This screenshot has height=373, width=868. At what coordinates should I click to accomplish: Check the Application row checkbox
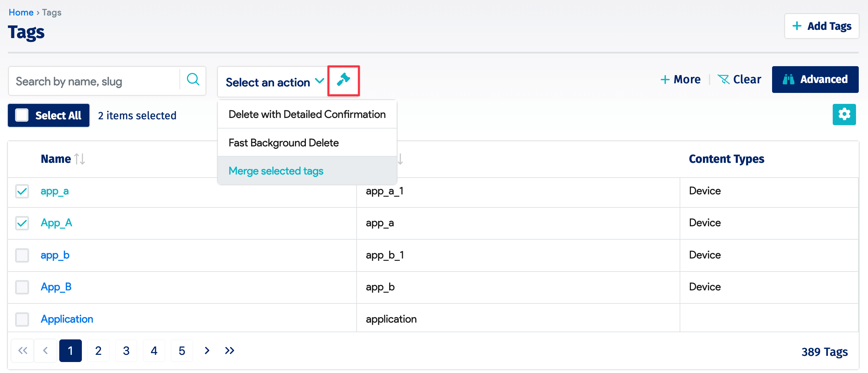pos(22,320)
